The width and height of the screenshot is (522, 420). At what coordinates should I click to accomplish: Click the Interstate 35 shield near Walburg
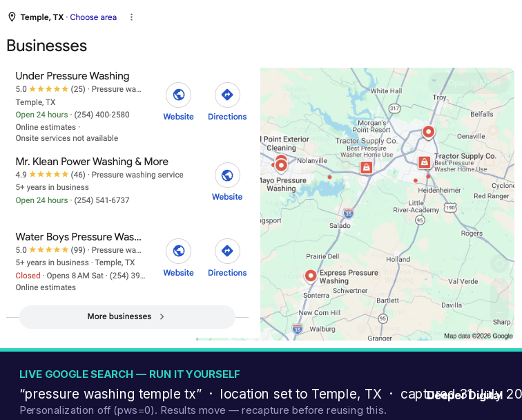(298, 329)
